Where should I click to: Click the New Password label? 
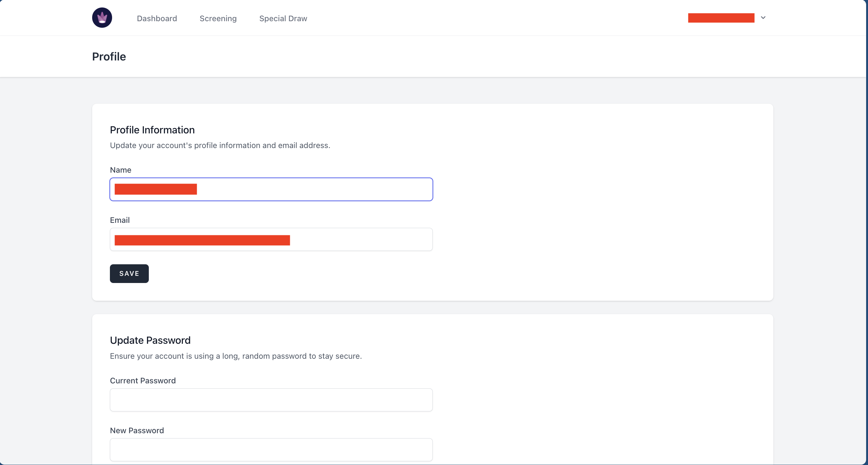pyautogui.click(x=137, y=431)
